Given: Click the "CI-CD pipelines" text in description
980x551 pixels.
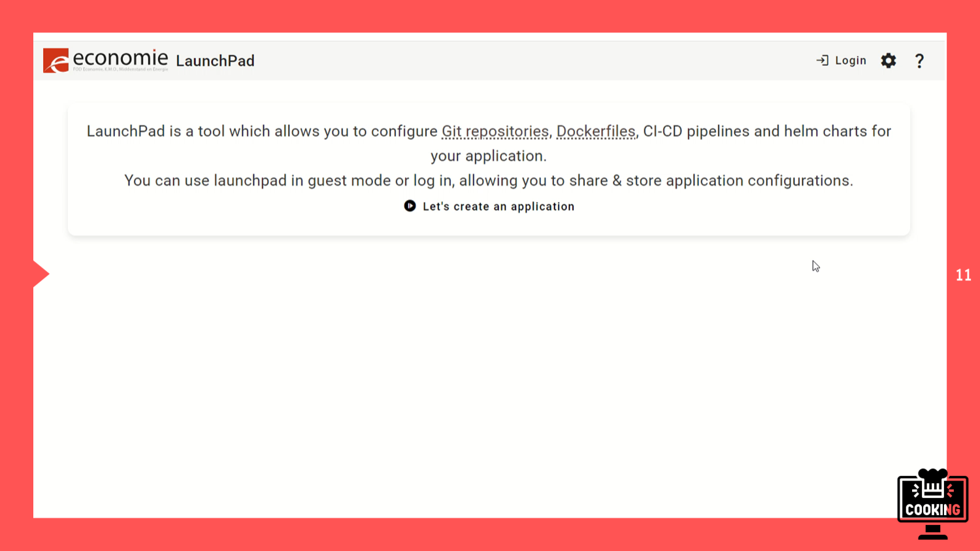Looking at the screenshot, I should coord(696,131).
